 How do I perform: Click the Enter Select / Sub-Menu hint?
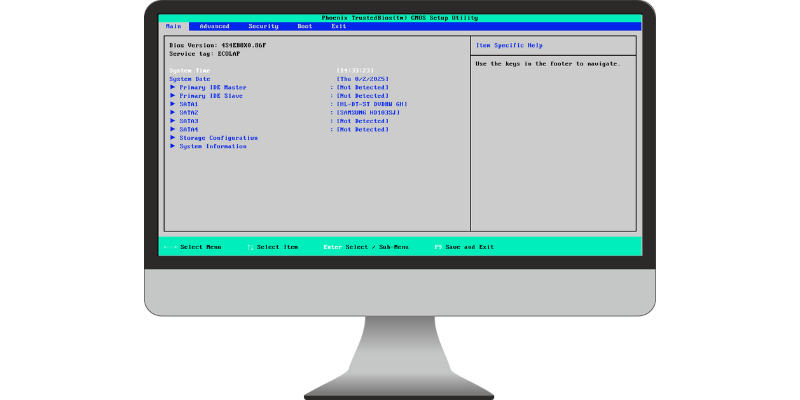[366, 246]
